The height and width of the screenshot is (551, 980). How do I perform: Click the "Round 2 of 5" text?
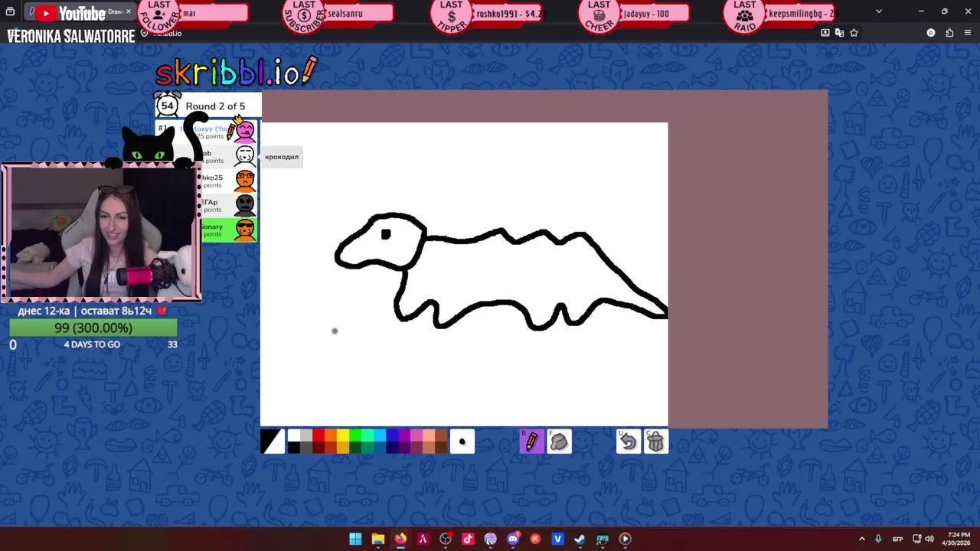tap(215, 106)
